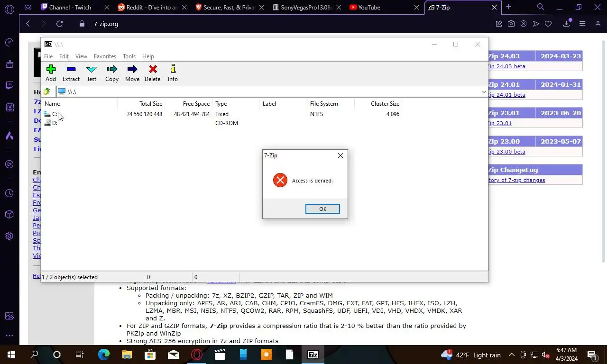Viewport: 607px width, 364px height.
Task: Open Windows taskbar search
Action: click(x=34, y=355)
